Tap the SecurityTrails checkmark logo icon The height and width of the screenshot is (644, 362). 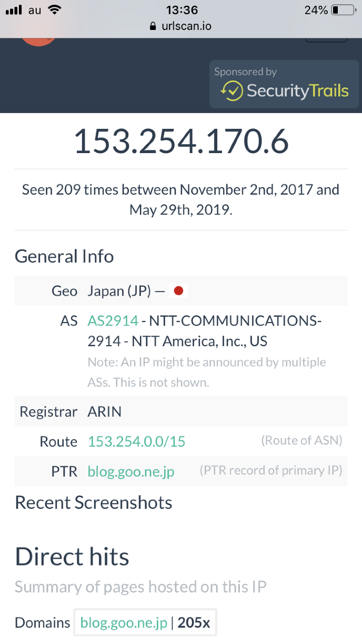click(x=232, y=90)
